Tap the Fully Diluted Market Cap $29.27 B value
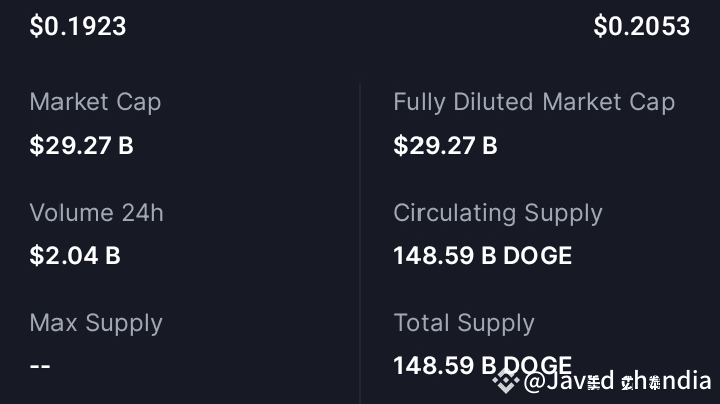720x404 pixels. [445, 146]
